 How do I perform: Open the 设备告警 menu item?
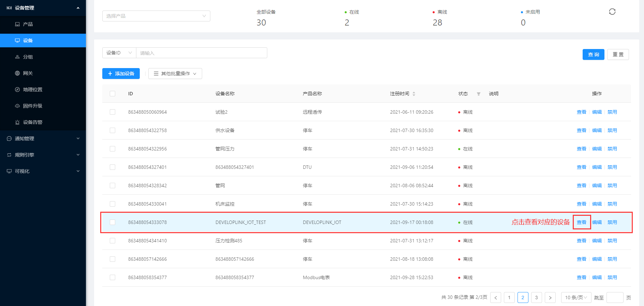[43, 122]
